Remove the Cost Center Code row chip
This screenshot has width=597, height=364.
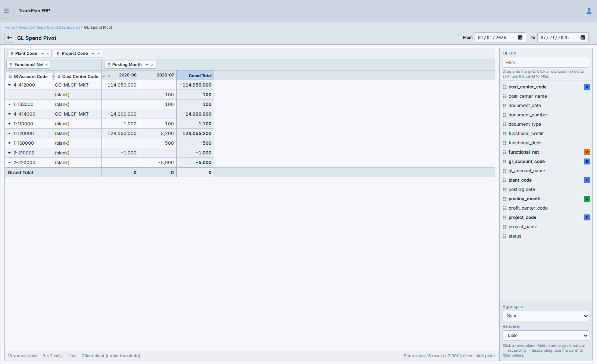109,76
